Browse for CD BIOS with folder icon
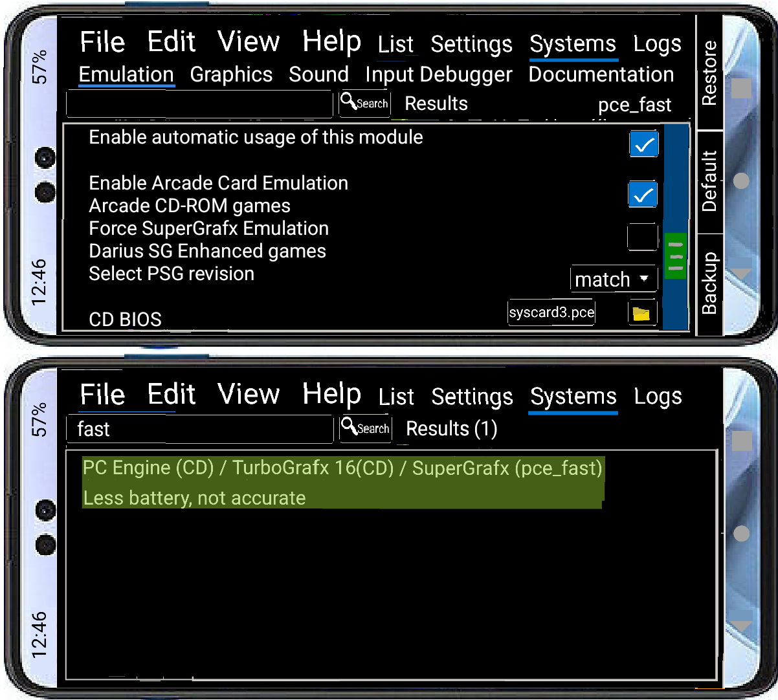Screen dimensions: 778x700 pos(642,314)
